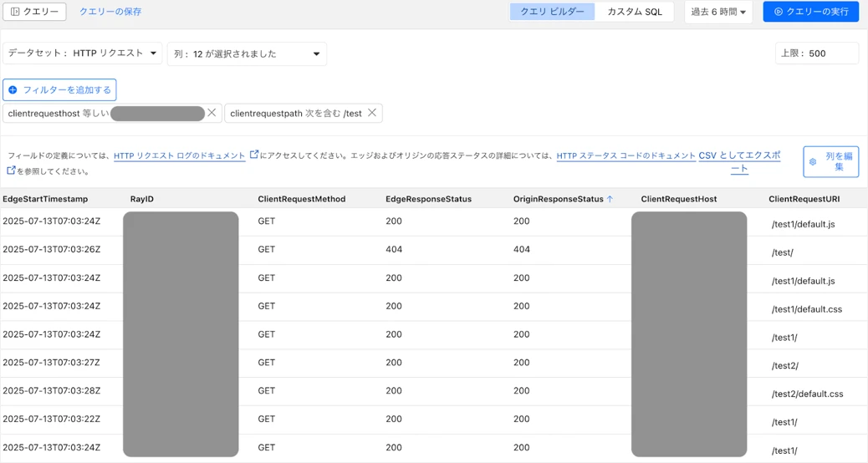The height and width of the screenshot is (463, 868).
Task: Click the 上限 500 limit input field
Action: [x=816, y=53]
